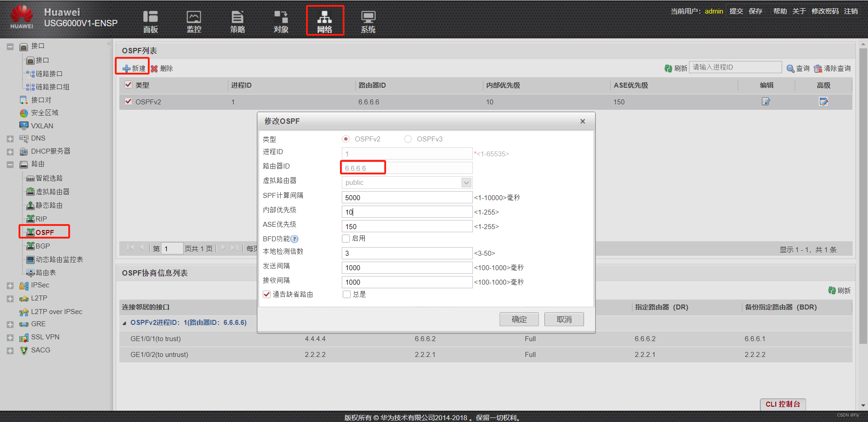Expand the L2TP tree node
The width and height of the screenshot is (868, 422).
click(10, 299)
